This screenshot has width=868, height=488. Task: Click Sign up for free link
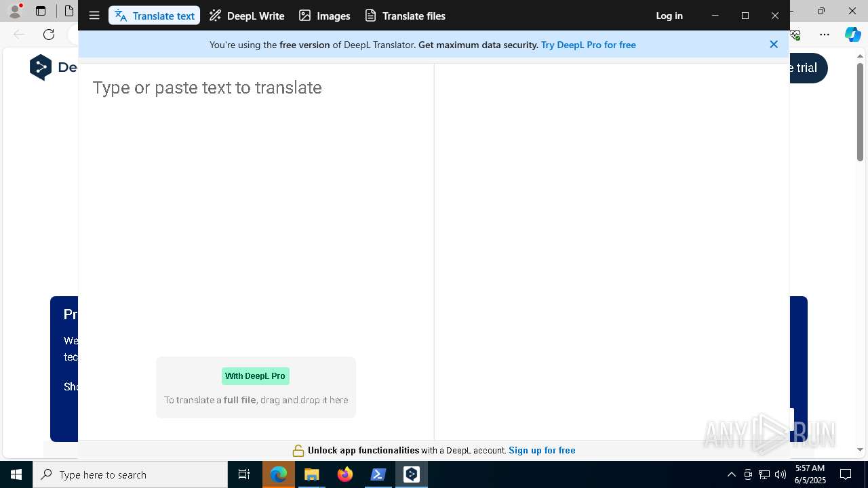click(542, 450)
